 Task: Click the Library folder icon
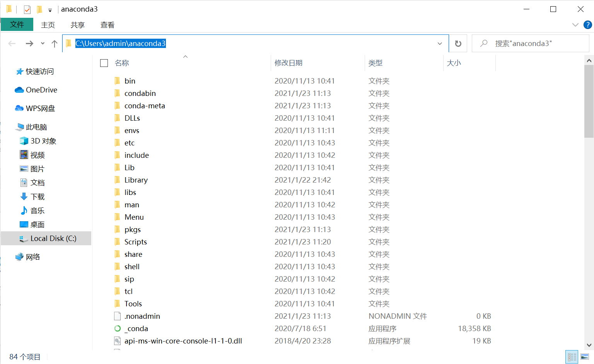(117, 180)
